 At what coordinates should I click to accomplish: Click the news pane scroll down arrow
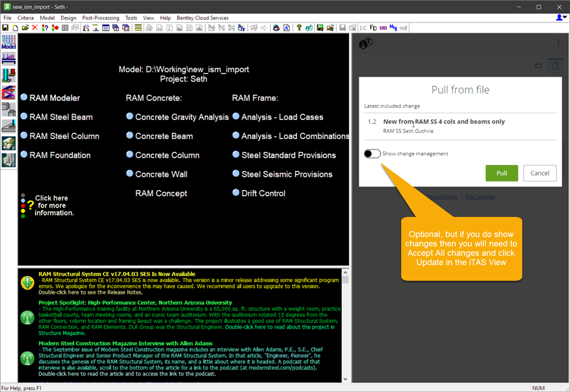tap(345, 379)
